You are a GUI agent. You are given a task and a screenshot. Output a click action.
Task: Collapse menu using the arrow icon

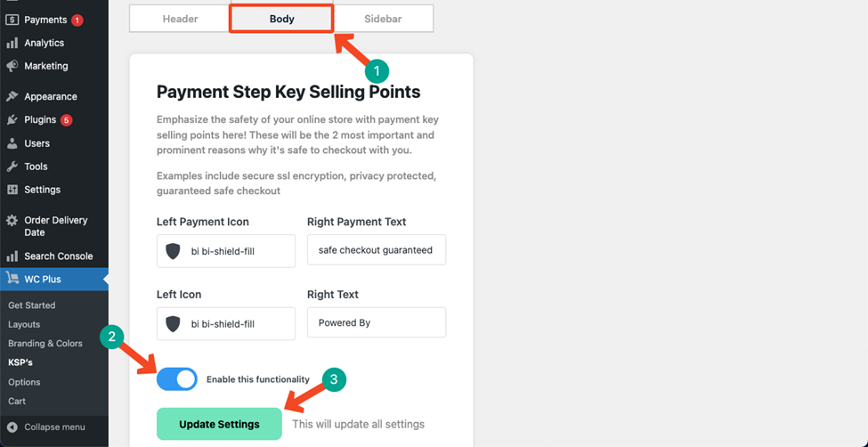pyautogui.click(x=12, y=427)
